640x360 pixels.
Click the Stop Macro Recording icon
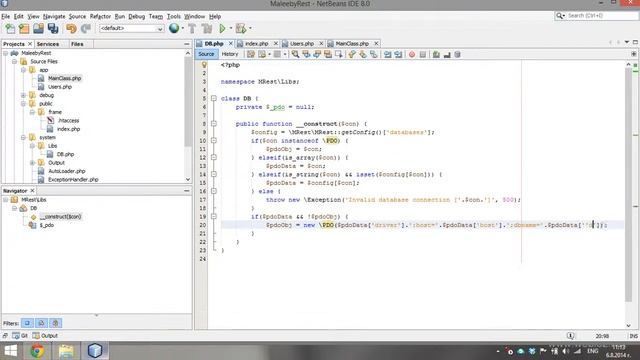click(423, 54)
